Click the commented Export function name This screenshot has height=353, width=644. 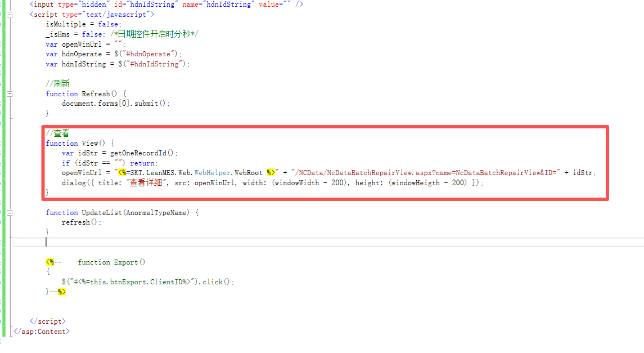coord(125,262)
